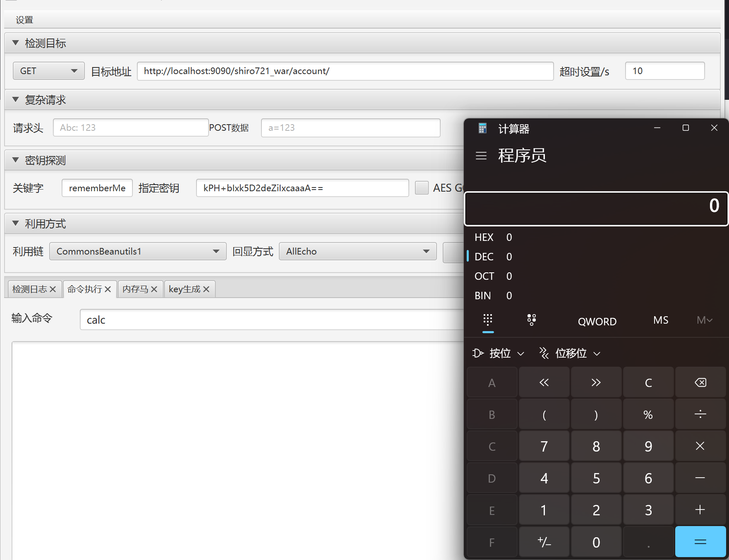Click the request header input field
Screen dimensions: 729x560
point(131,127)
